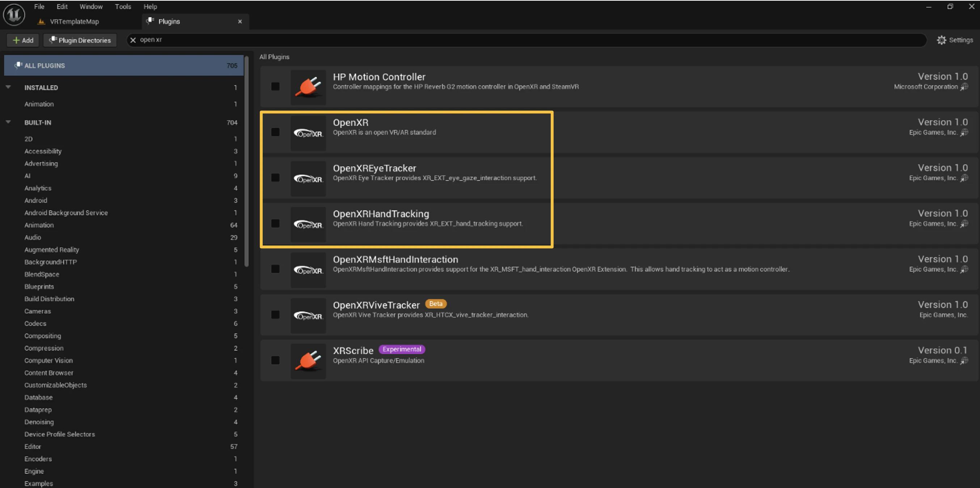Open web link icon for OpenXRMsftHandInteraction
Image resolution: width=980 pixels, height=488 pixels.
coord(964,269)
